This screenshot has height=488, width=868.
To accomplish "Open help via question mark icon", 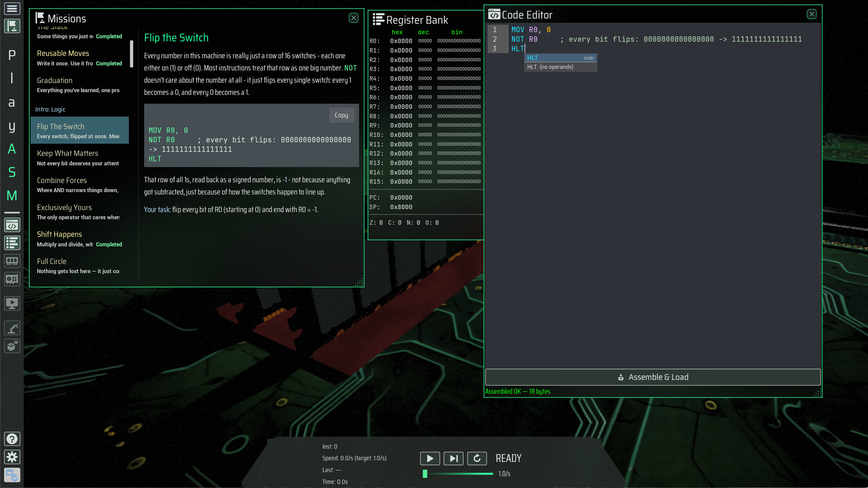I will (x=12, y=439).
